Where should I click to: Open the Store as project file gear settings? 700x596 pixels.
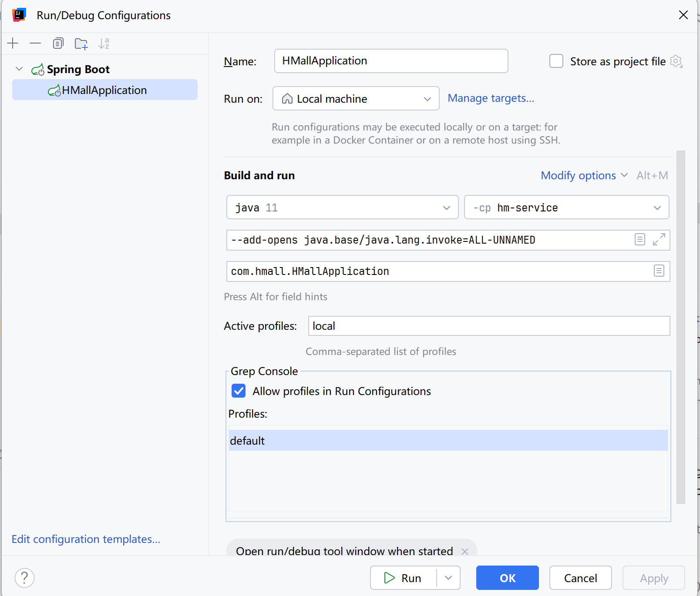click(676, 61)
